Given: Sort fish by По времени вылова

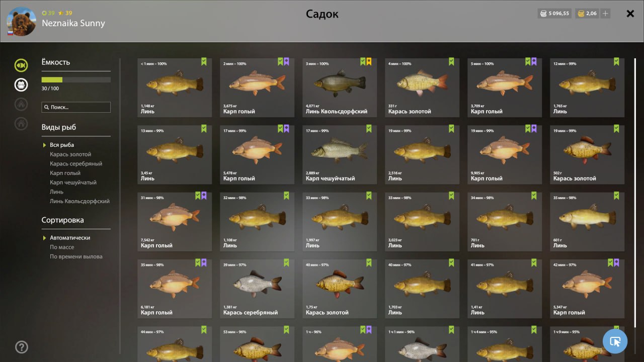Looking at the screenshot, I should tap(76, 256).
